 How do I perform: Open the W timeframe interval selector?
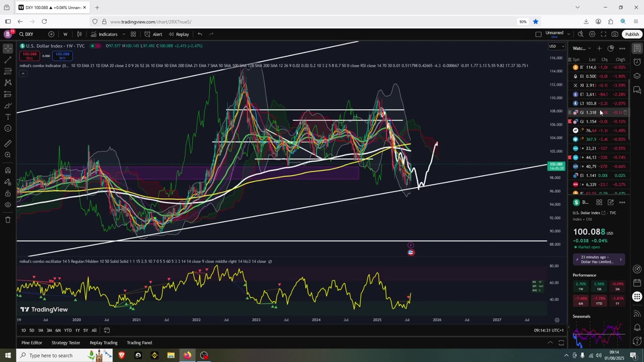click(65, 34)
